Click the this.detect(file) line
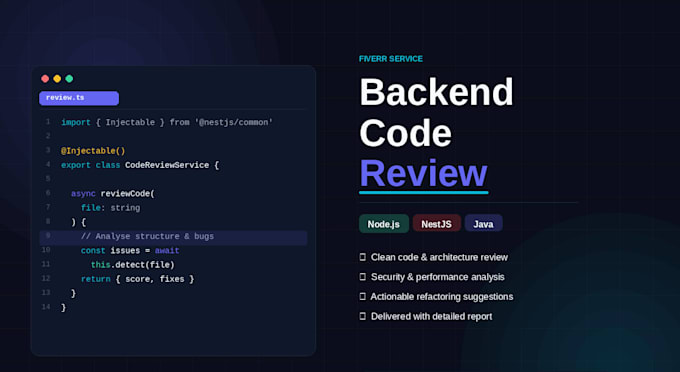Screen dimensions: 680x372 pyautogui.click(x=133, y=265)
